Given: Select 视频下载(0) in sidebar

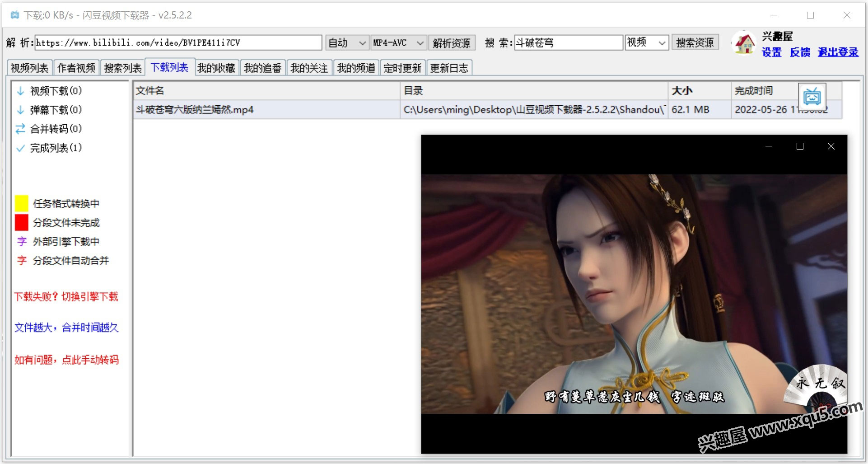Looking at the screenshot, I should [56, 91].
